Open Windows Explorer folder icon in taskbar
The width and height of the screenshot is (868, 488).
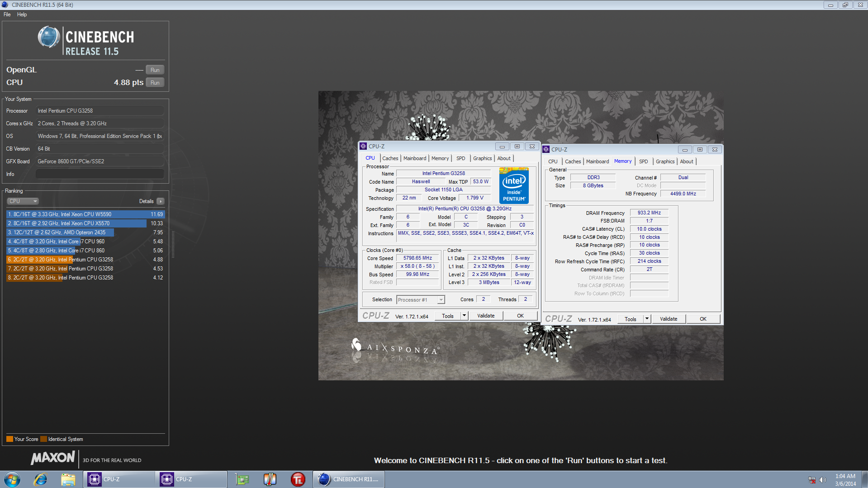click(68, 479)
